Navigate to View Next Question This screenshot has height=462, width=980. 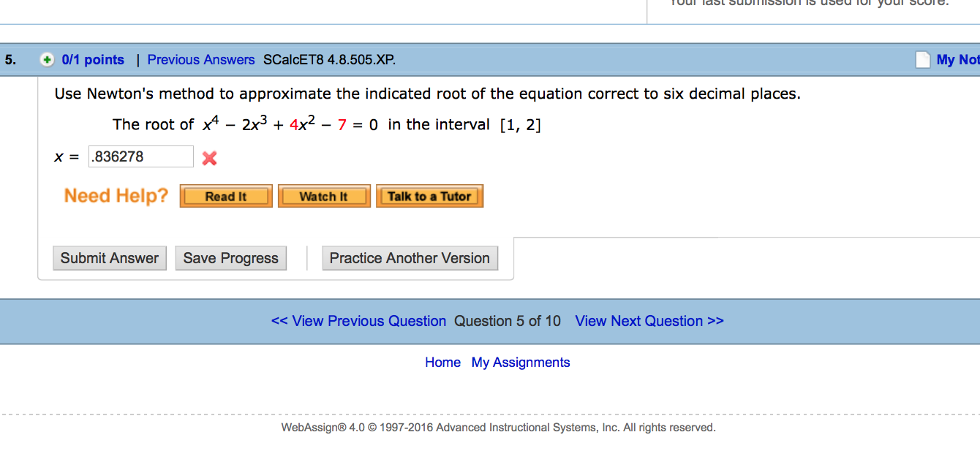click(x=649, y=321)
